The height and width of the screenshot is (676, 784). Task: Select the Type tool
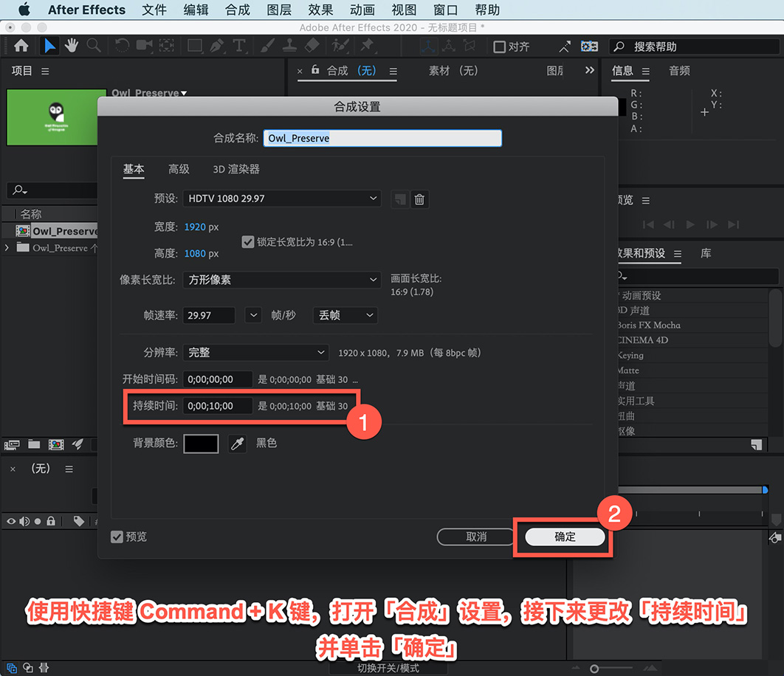[239, 46]
